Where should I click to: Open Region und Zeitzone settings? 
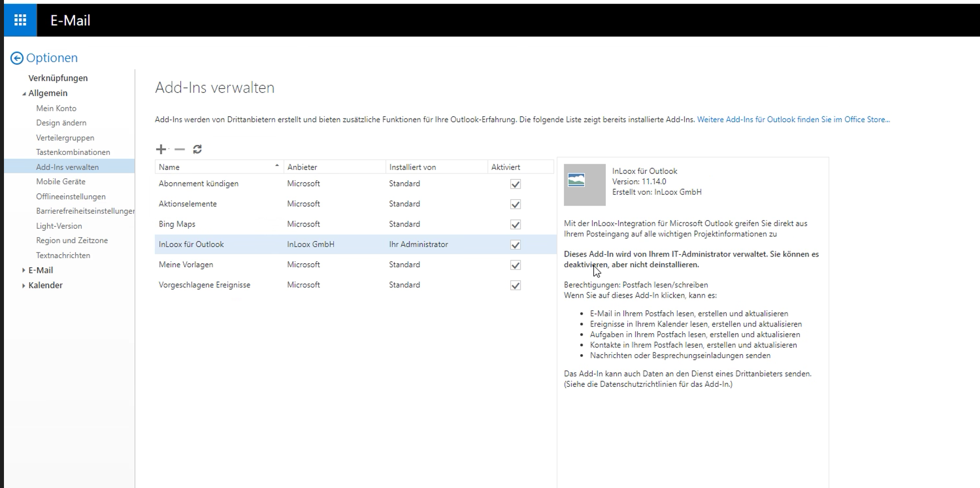coord(72,241)
